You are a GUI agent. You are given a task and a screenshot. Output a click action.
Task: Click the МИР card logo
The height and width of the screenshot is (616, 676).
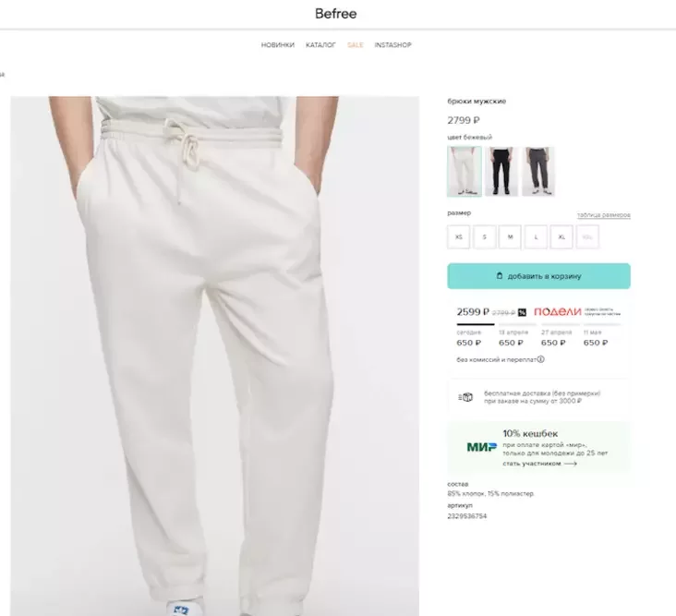pos(481,447)
